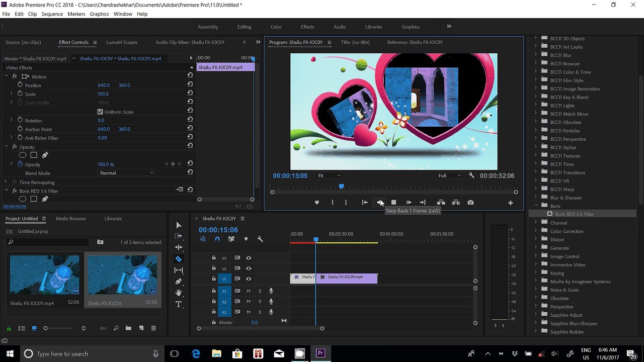Click the Extract button
This screenshot has height=362, width=644.
(x=456, y=203)
